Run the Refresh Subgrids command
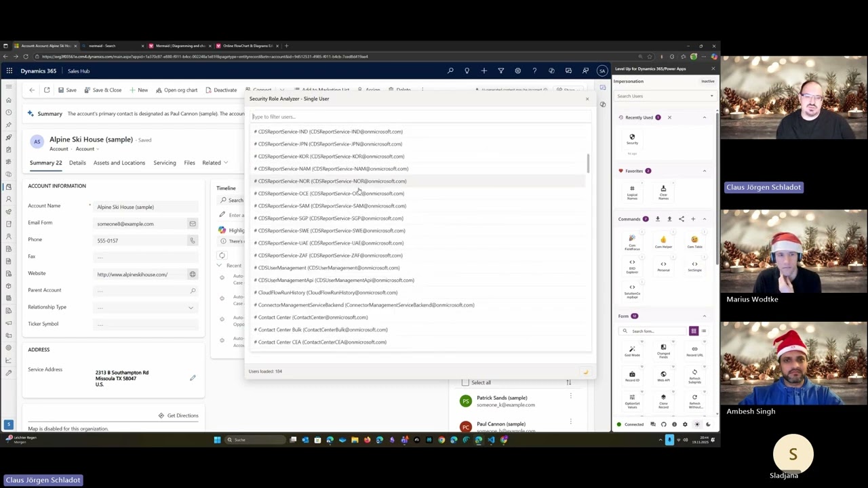Viewport: 868px width, 488px height. (694, 376)
